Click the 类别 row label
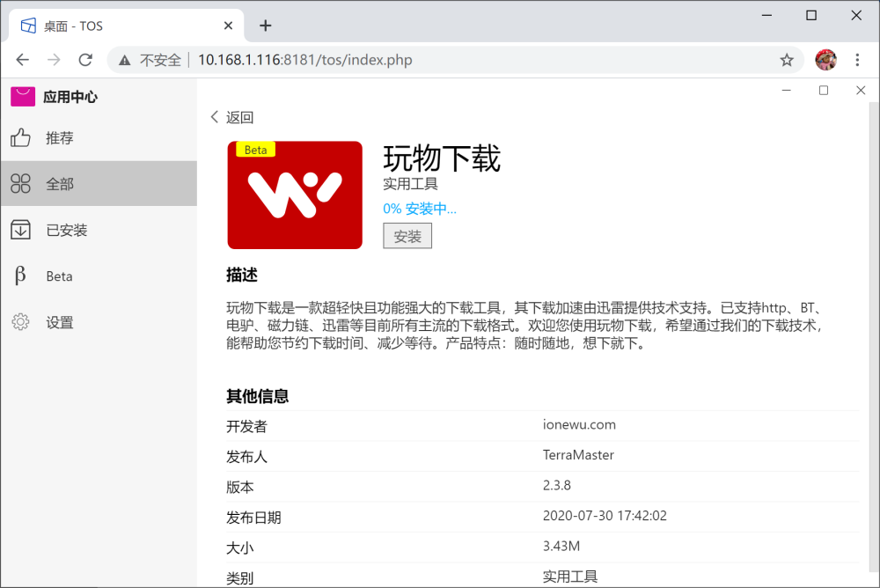Screen dimensions: 880x588 pyautogui.click(x=239, y=578)
